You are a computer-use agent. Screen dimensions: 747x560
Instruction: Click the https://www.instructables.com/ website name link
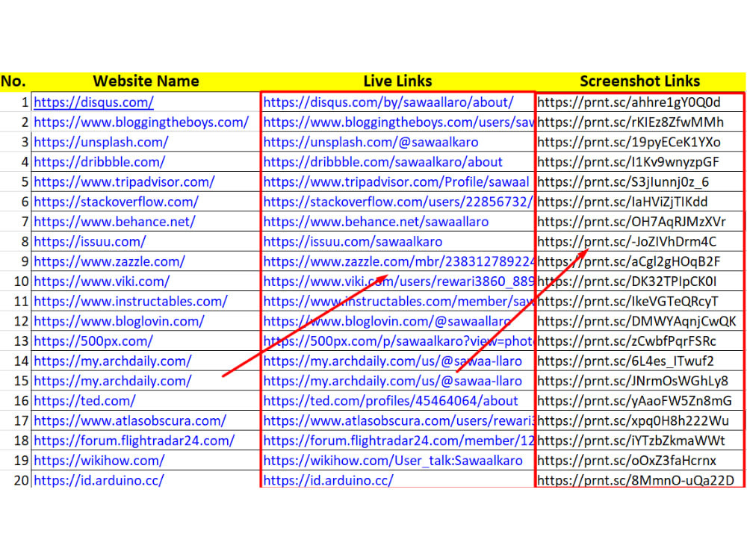coord(131,302)
